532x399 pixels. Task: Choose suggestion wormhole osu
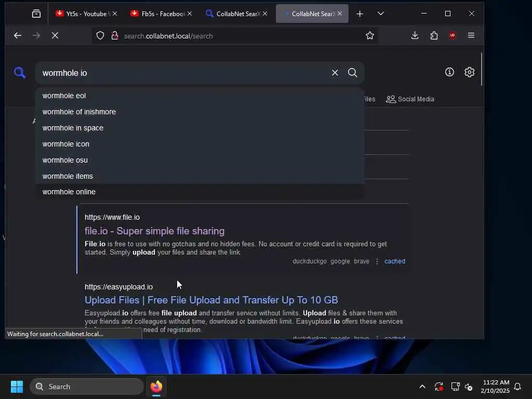pyautogui.click(x=200, y=160)
